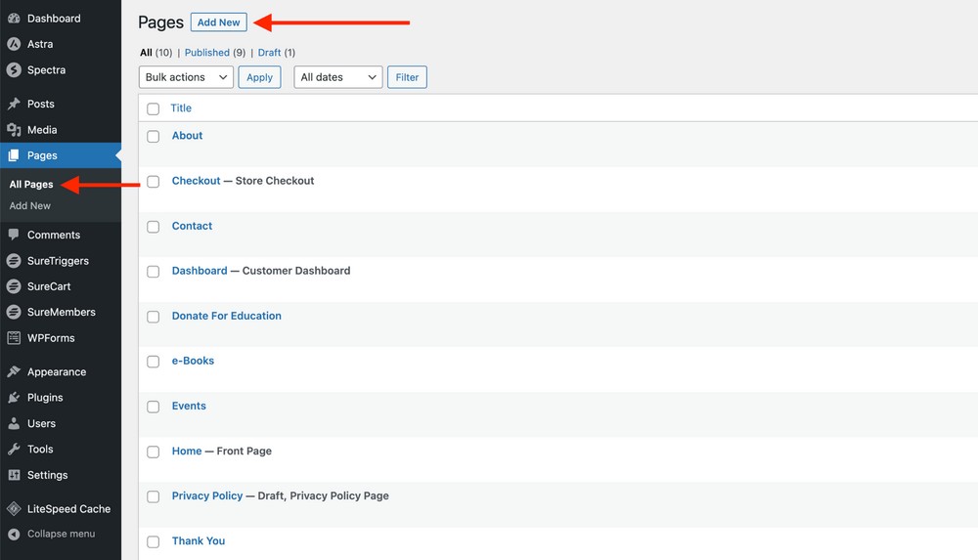Click the Tools wrench icon

14,450
